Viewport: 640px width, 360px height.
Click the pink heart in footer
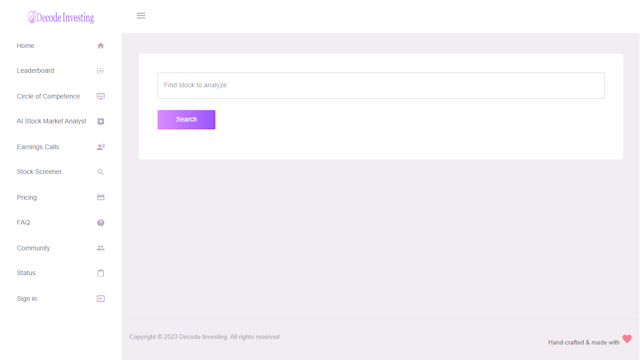tap(627, 339)
